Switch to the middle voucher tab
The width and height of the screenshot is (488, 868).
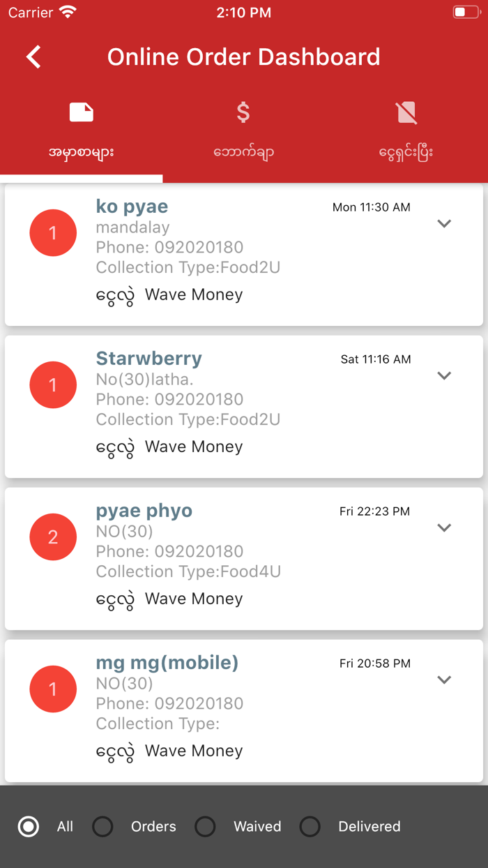[x=243, y=129]
